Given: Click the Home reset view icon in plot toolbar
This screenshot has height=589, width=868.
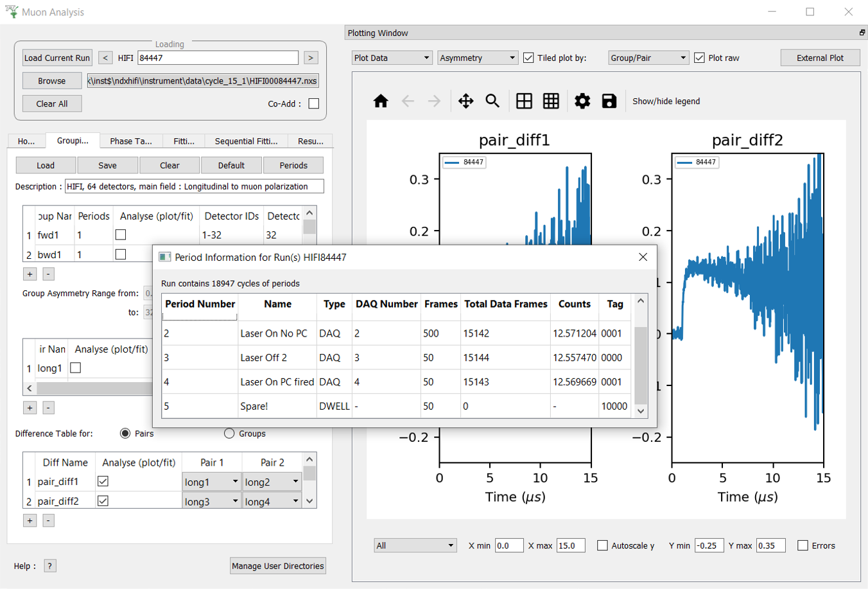Looking at the screenshot, I should pos(381,101).
